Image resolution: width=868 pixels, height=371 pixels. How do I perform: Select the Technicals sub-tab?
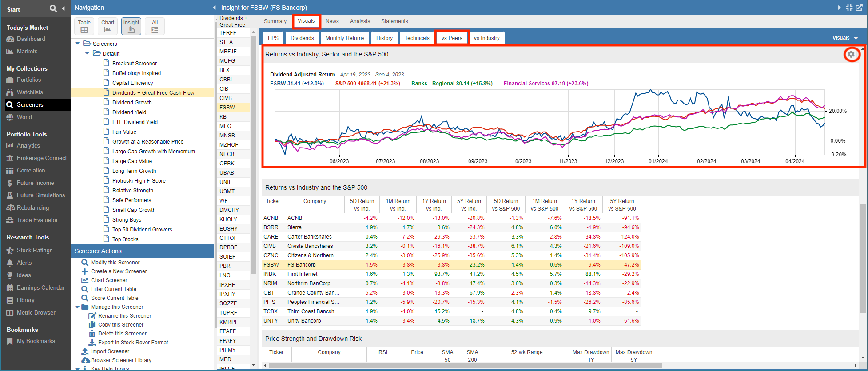pos(417,38)
